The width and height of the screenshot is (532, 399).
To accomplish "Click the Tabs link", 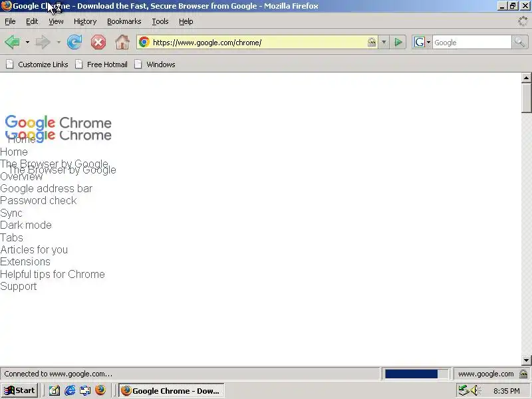I will [11, 237].
